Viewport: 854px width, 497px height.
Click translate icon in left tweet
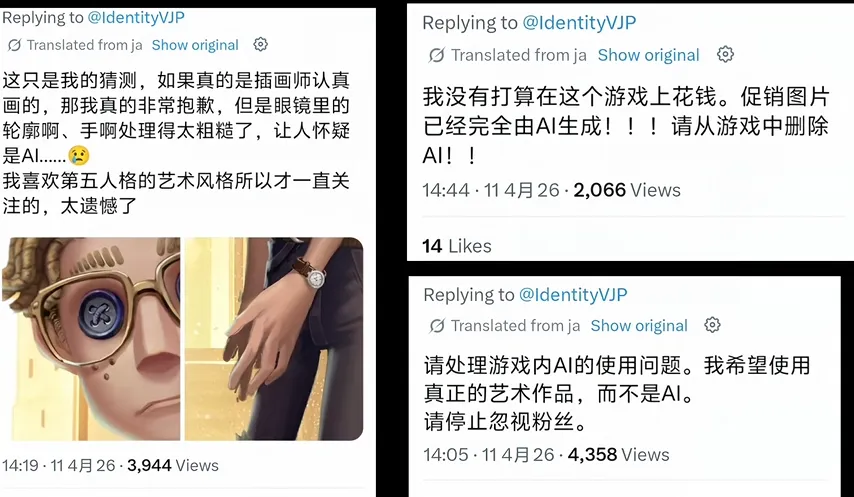pyautogui.click(x=15, y=45)
